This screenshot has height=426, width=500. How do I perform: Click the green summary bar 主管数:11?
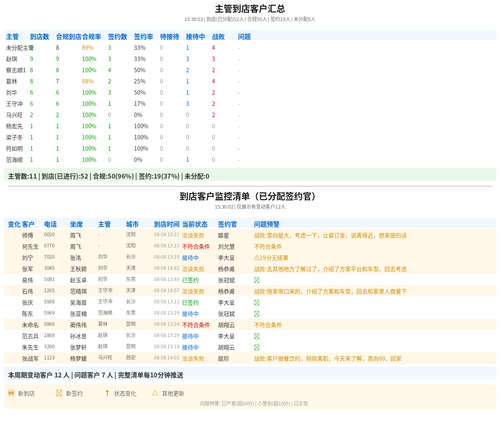coord(250,176)
